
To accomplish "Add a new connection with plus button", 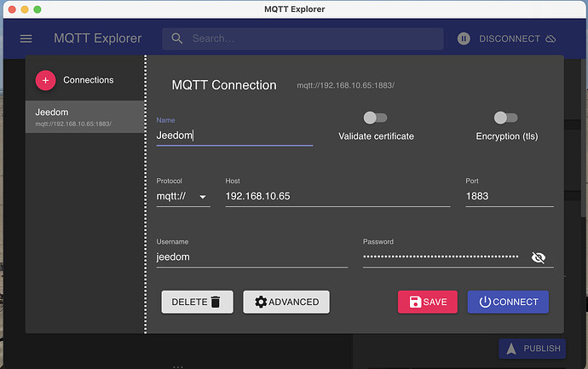I will coord(45,80).
